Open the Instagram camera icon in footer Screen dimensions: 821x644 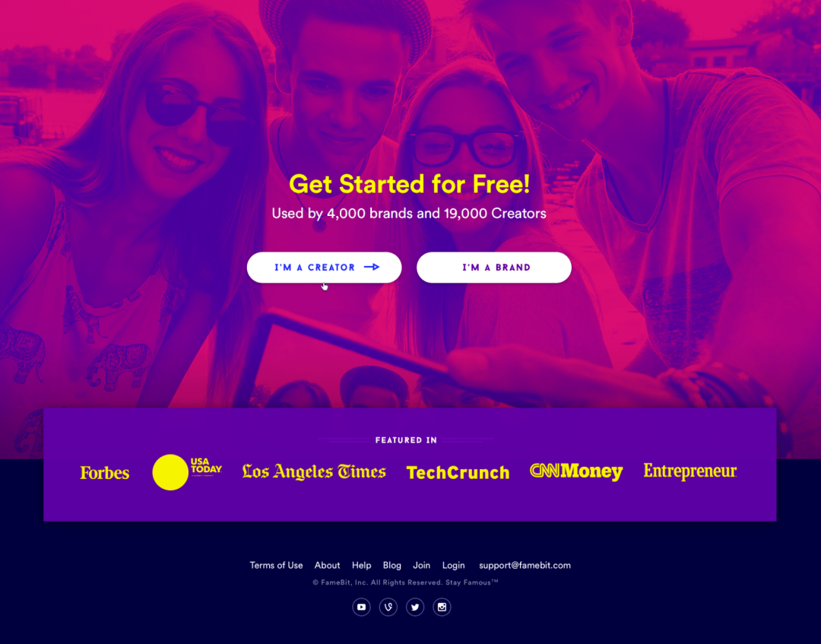(x=442, y=608)
